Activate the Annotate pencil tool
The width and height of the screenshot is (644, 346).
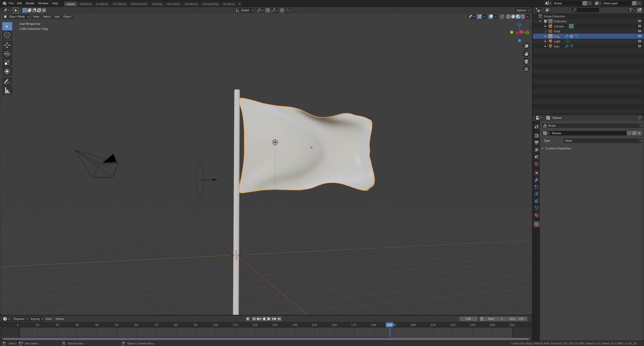(x=7, y=82)
